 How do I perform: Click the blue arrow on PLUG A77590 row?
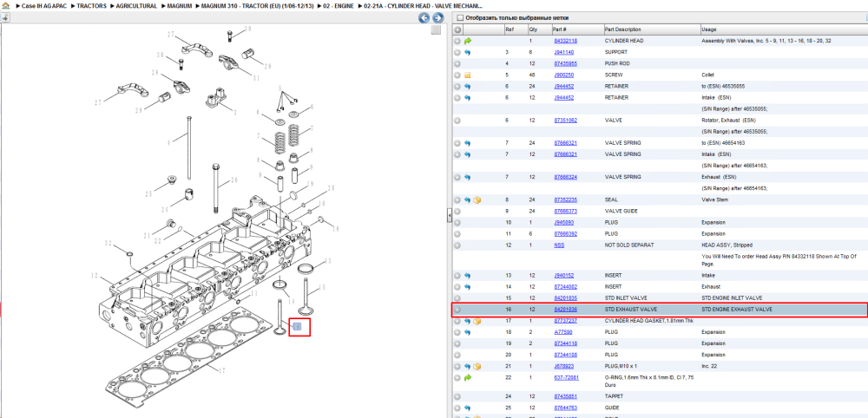[468, 332]
